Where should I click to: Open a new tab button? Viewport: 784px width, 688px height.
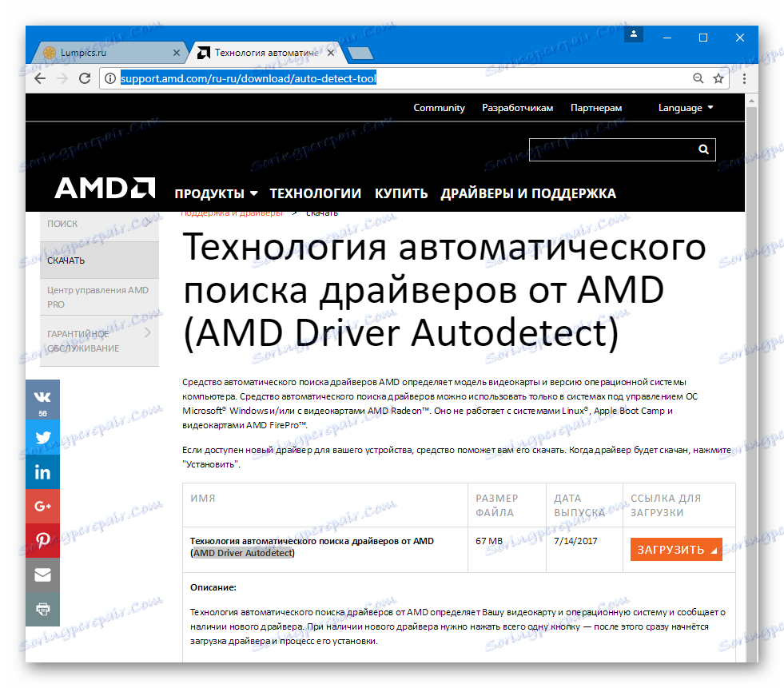[x=360, y=53]
